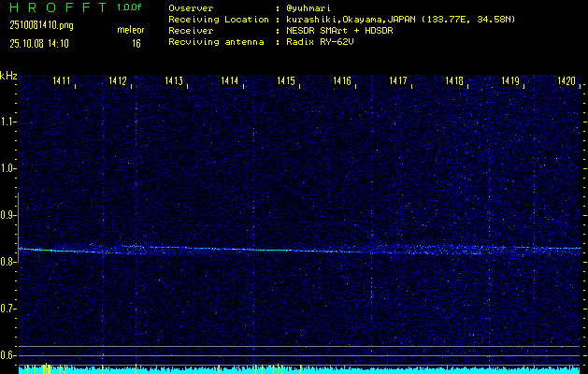Select the 1413 time tick
588x374 pixels.
pyautogui.click(x=174, y=82)
